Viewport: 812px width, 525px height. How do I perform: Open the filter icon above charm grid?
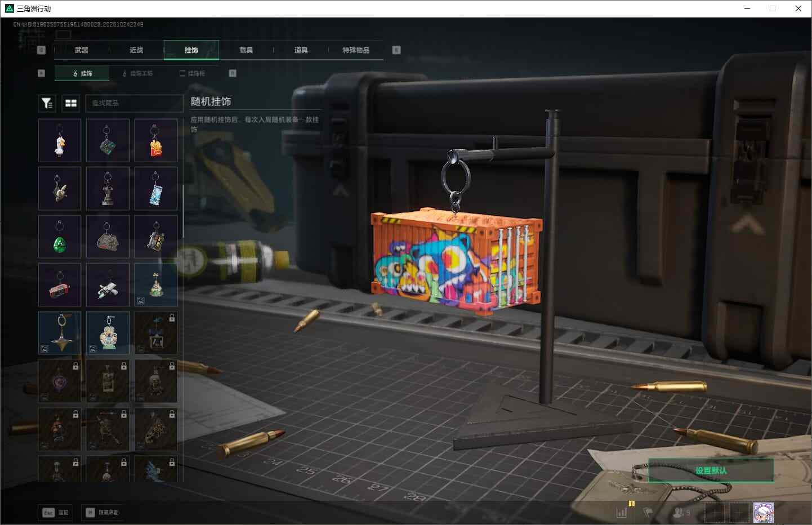click(x=47, y=103)
